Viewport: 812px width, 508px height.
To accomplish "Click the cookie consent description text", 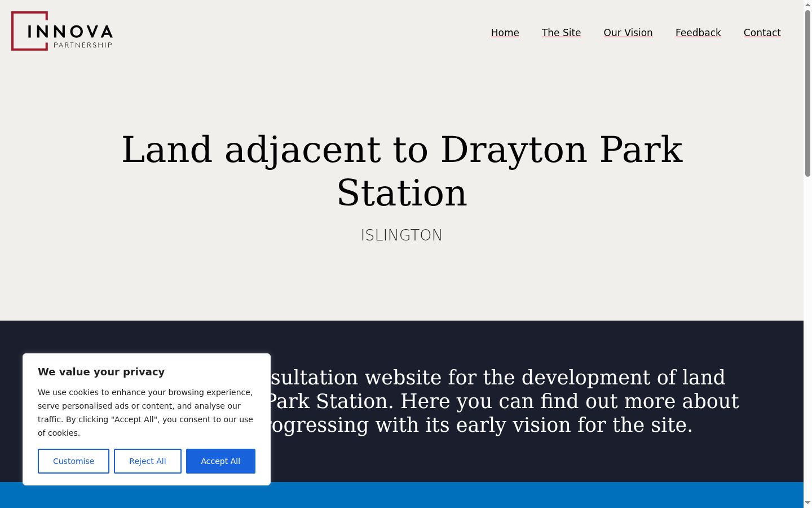I will [x=145, y=413].
